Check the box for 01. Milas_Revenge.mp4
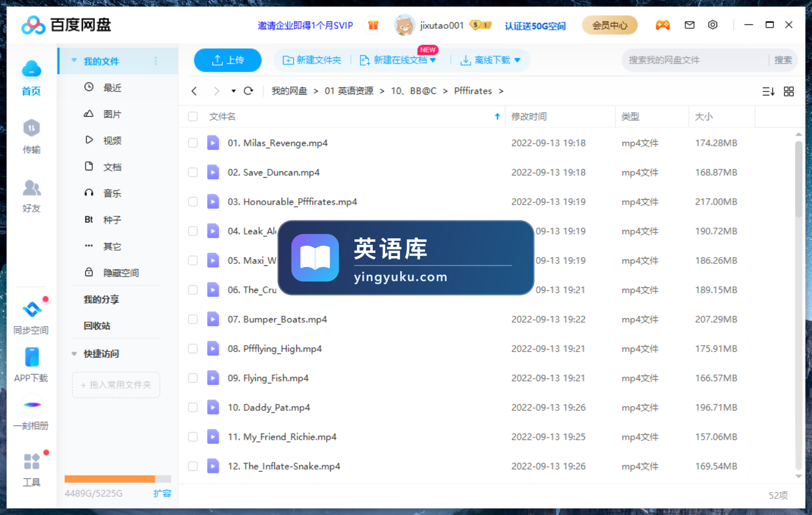 pyautogui.click(x=193, y=143)
